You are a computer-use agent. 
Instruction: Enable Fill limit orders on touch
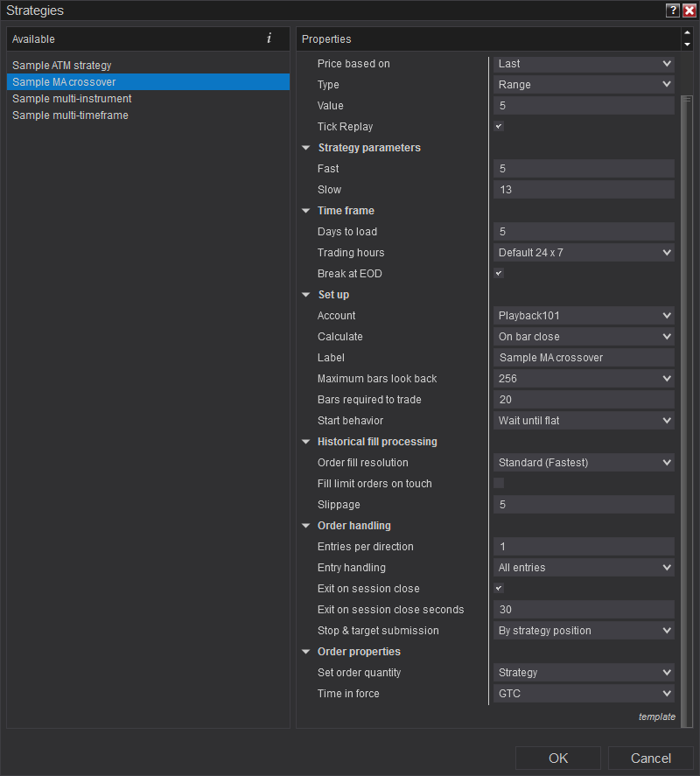499,484
